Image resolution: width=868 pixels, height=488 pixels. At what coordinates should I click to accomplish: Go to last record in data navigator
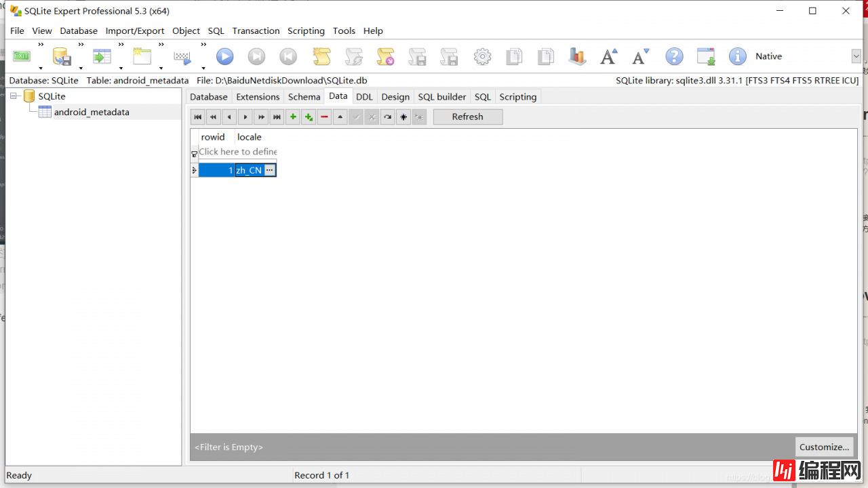tap(277, 117)
